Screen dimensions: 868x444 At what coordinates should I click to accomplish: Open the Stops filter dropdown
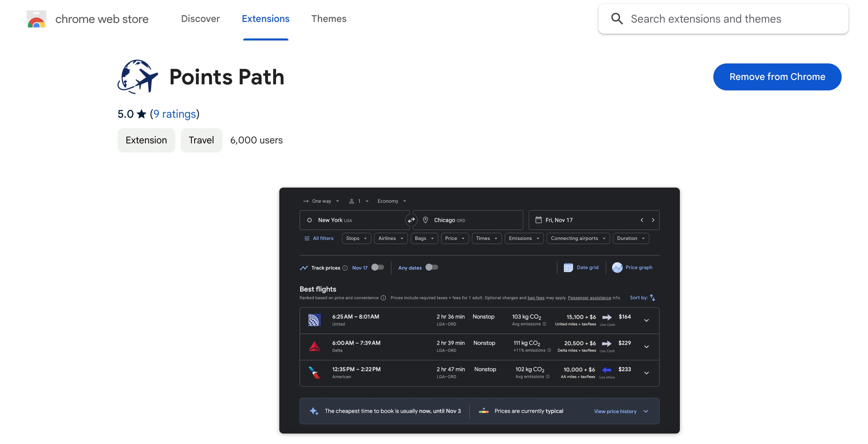[356, 238]
